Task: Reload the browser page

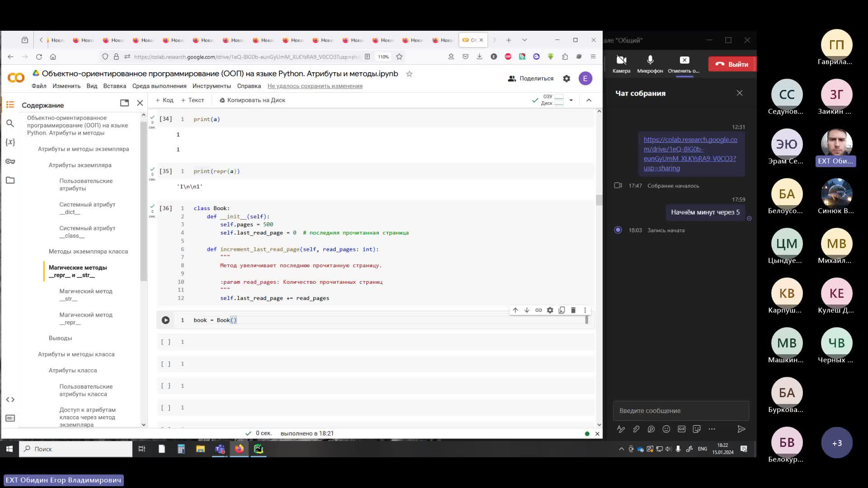Action: click(x=39, y=56)
